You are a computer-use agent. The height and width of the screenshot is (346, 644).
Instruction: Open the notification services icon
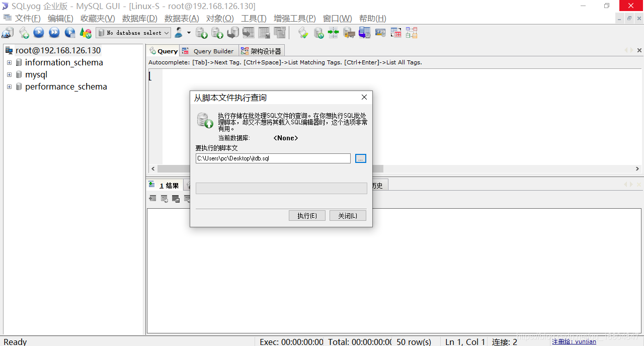click(x=380, y=33)
